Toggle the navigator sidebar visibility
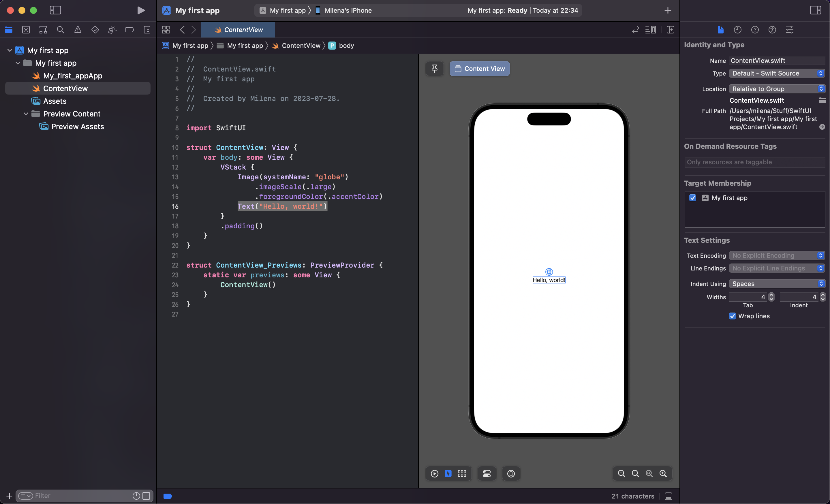This screenshot has width=830, height=504. pos(55,10)
